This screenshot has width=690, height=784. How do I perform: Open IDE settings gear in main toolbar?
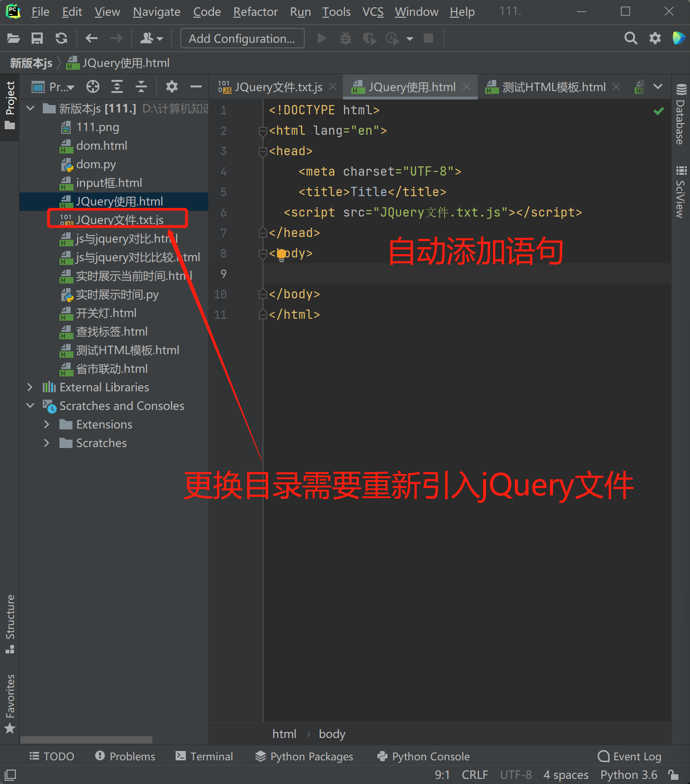pyautogui.click(x=655, y=38)
